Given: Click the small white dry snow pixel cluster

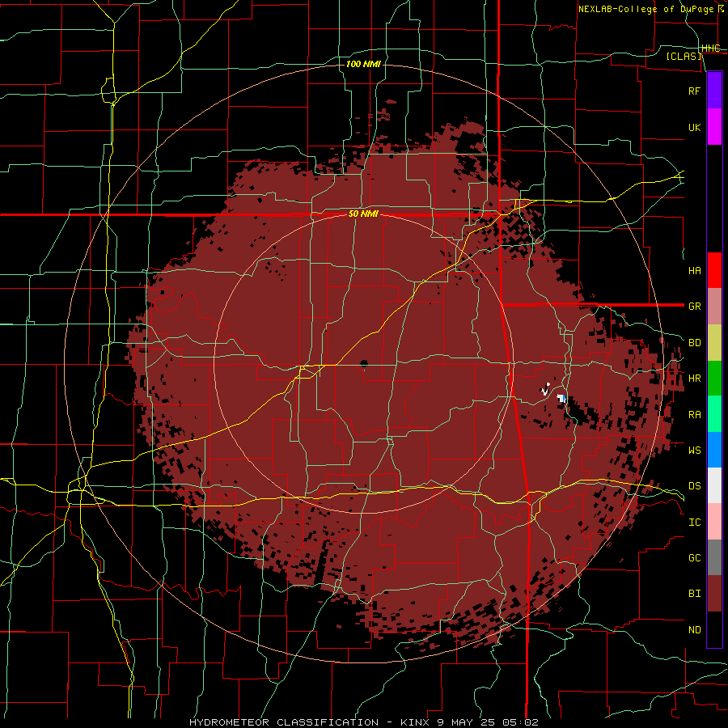Looking at the screenshot, I should click(546, 389).
